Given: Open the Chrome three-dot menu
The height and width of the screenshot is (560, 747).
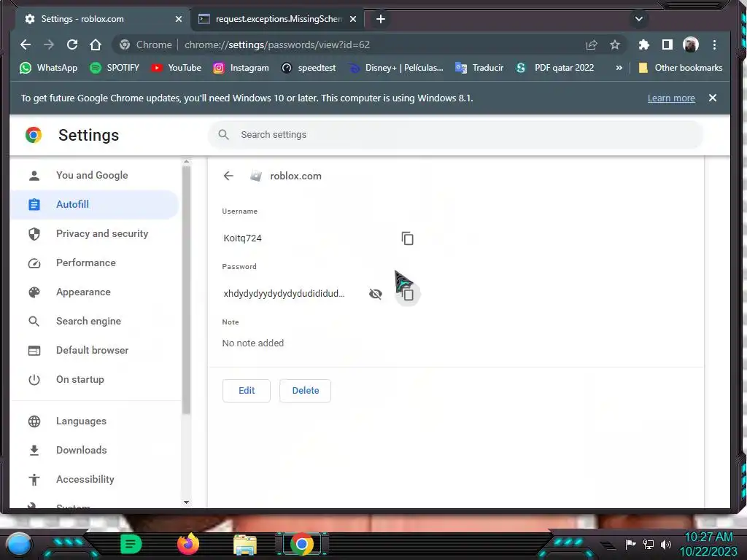Looking at the screenshot, I should (x=714, y=44).
